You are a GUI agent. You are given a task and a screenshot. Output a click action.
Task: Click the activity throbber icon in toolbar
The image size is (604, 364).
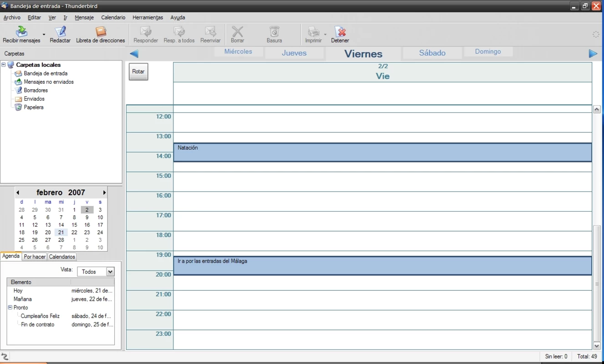click(596, 35)
